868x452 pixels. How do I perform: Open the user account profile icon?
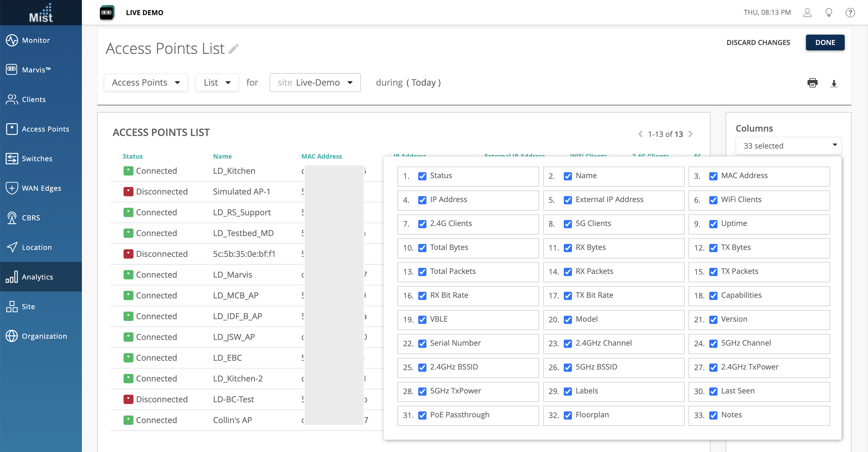807,13
